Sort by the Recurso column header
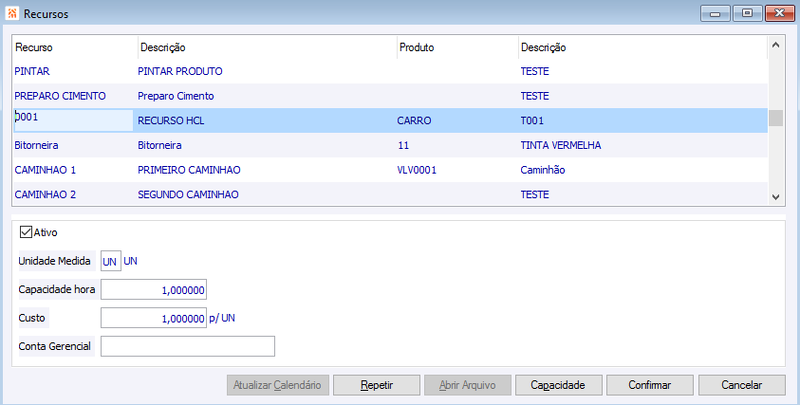 click(x=74, y=47)
